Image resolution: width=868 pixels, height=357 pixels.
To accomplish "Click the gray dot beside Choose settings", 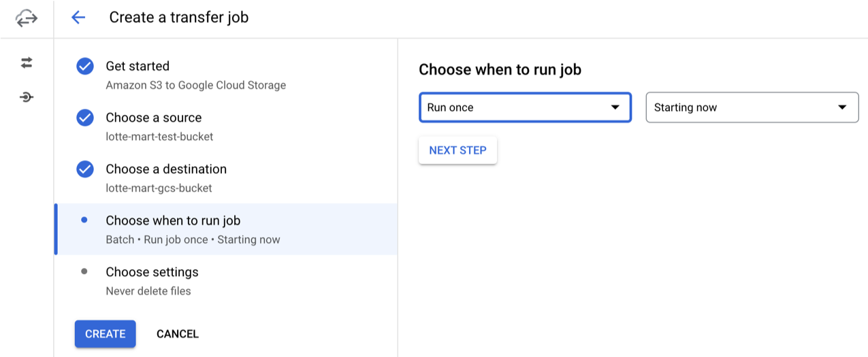I will [x=84, y=271].
